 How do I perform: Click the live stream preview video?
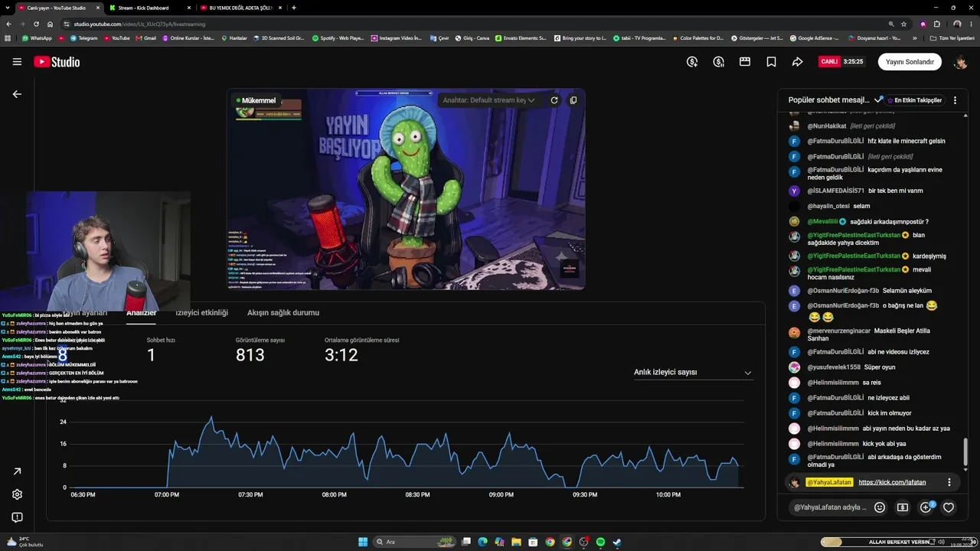click(406, 189)
